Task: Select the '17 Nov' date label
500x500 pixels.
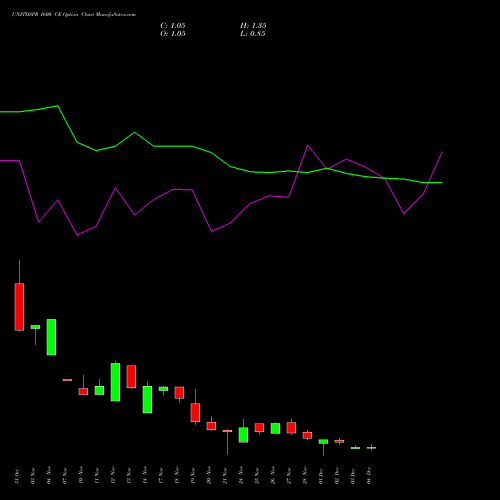Action: tap(161, 476)
